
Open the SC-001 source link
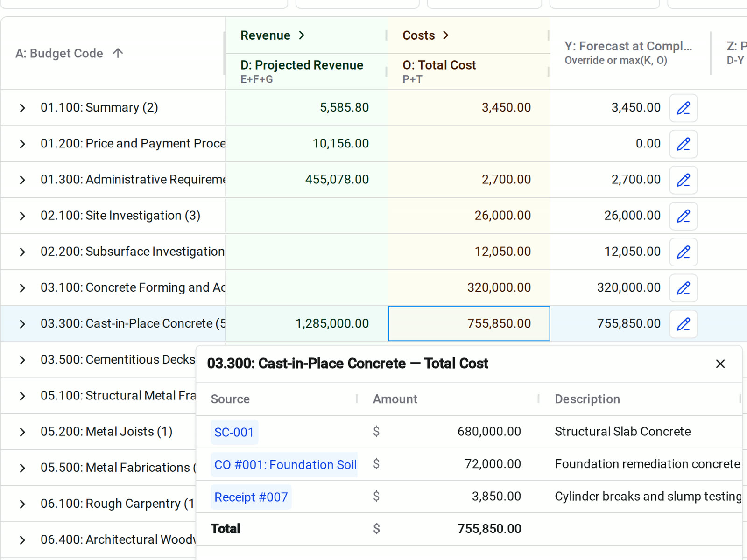tap(234, 432)
